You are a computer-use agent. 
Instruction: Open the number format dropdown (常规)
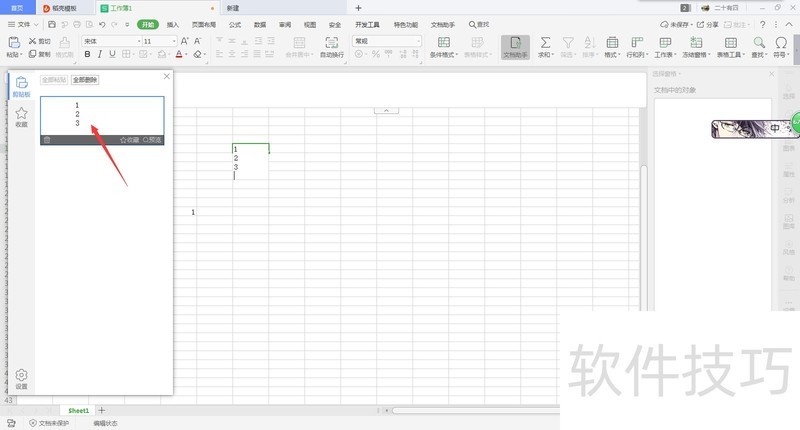pos(418,41)
